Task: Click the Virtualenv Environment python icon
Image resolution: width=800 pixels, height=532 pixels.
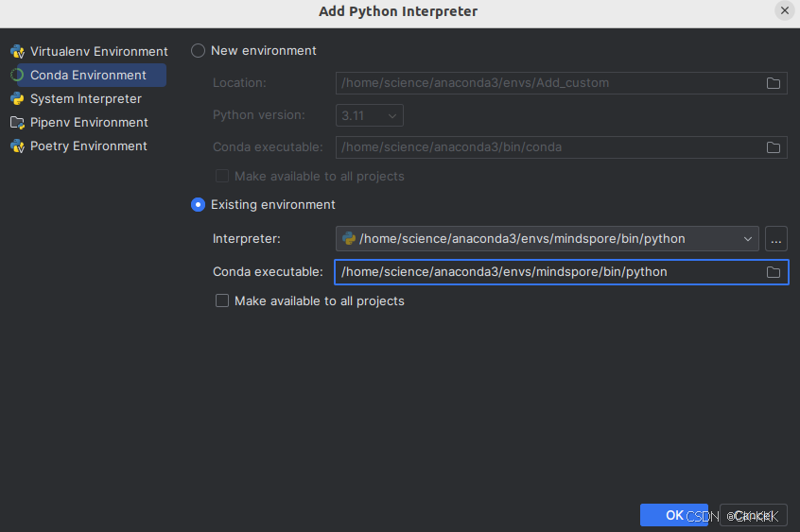Action: 17,51
